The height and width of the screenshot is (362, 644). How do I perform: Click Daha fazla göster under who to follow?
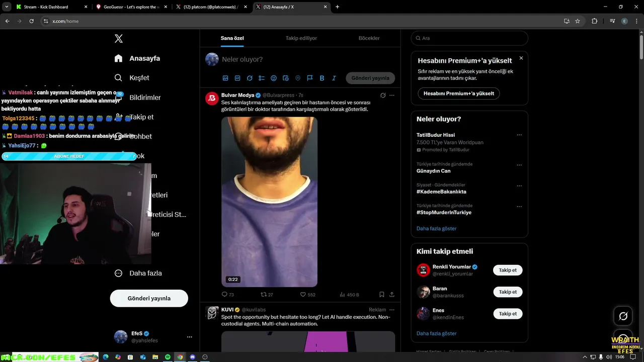click(436, 333)
